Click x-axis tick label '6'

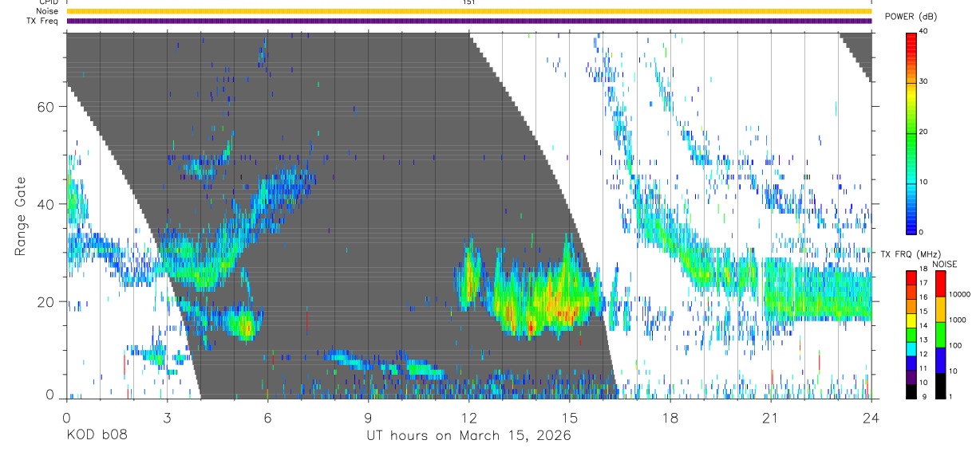[x=267, y=417]
